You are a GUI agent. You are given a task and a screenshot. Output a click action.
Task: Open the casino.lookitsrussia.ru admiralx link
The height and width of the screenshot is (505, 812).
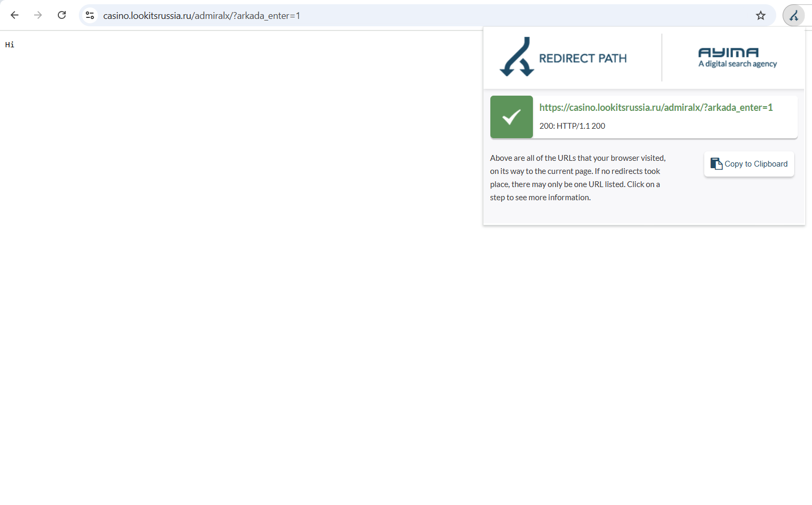[656, 107]
